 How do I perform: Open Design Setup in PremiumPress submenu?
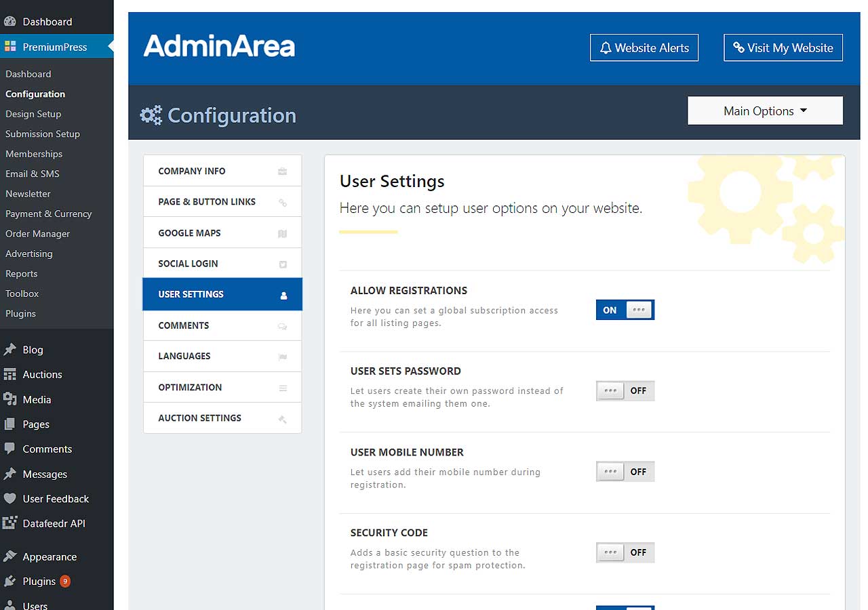[x=33, y=114]
